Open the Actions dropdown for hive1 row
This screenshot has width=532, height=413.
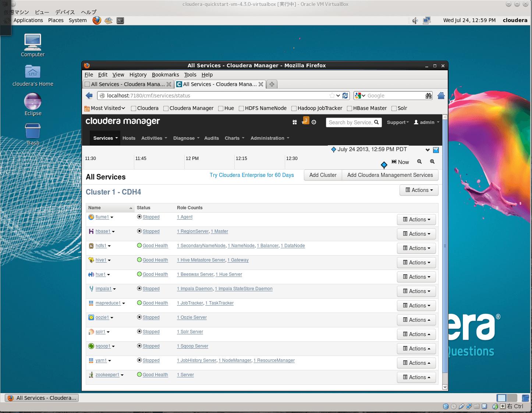pos(416,263)
